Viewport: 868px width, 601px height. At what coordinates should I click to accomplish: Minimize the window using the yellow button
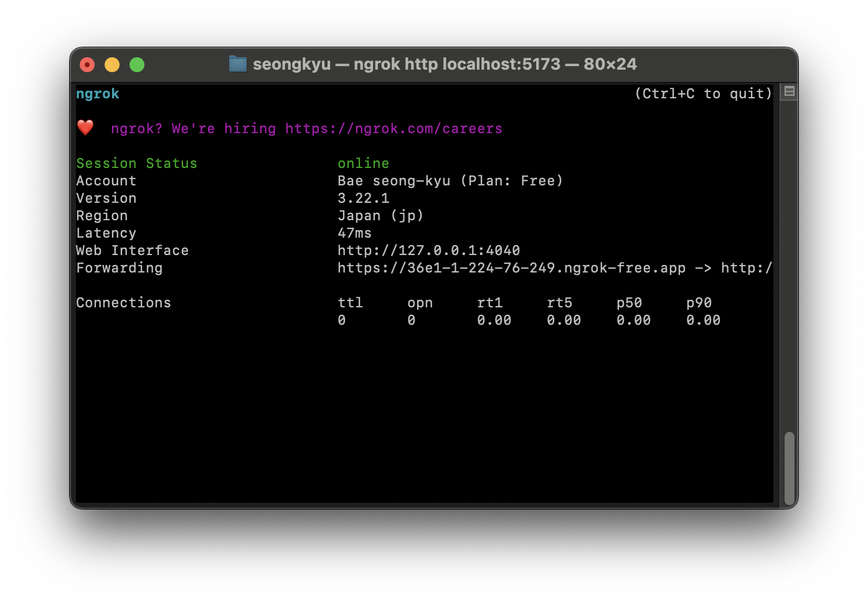tap(112, 65)
